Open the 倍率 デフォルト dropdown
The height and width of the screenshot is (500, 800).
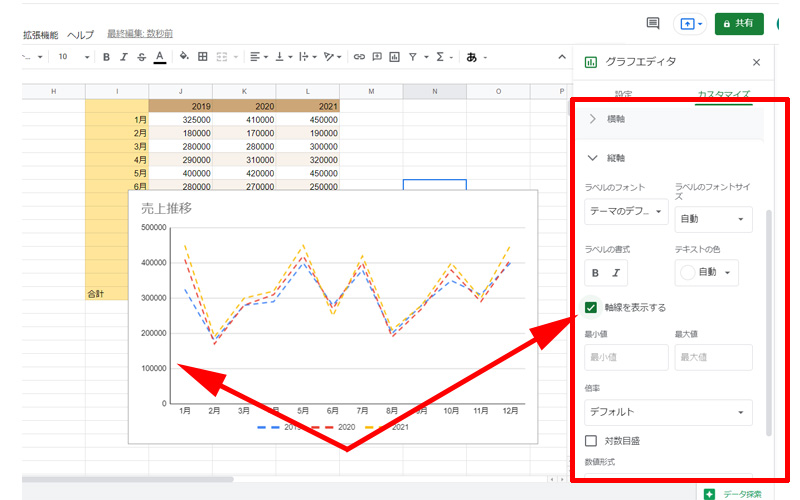click(668, 412)
